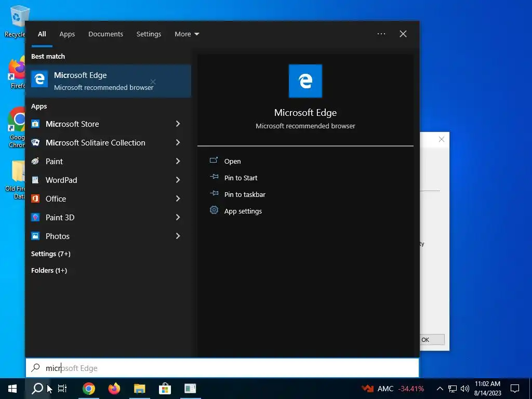The height and width of the screenshot is (399, 532).
Task: Show Settings (7+) results
Action: 51,254
